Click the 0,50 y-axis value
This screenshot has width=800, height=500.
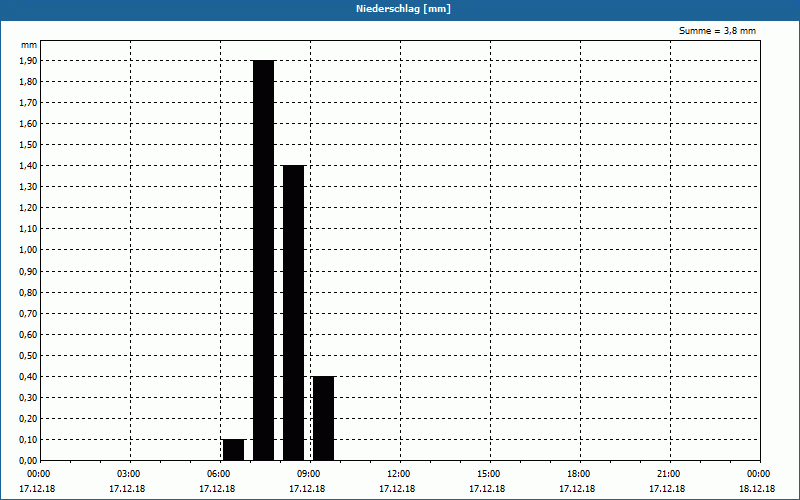click(29, 356)
